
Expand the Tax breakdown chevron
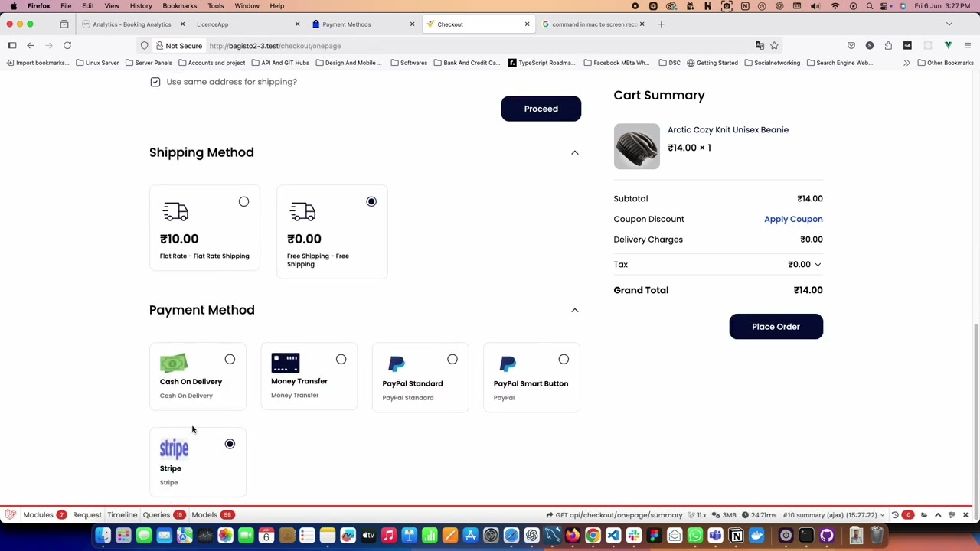[818, 265]
